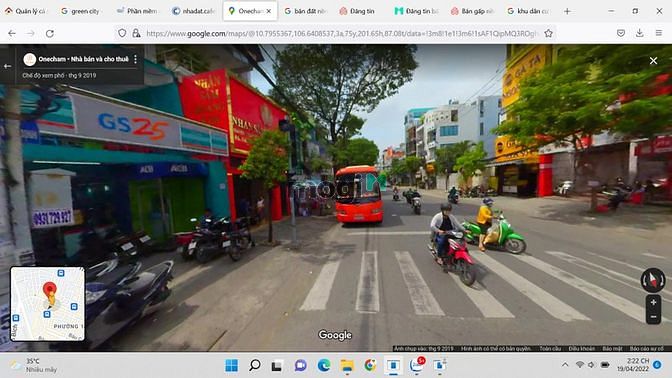Open the Zalo taskbar icon with badge

pos(416,365)
